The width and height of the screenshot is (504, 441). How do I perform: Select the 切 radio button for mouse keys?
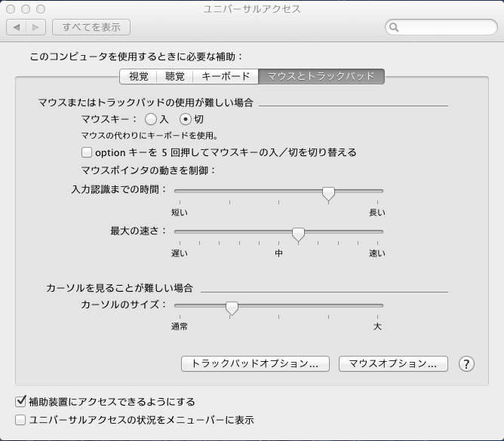[x=185, y=119]
